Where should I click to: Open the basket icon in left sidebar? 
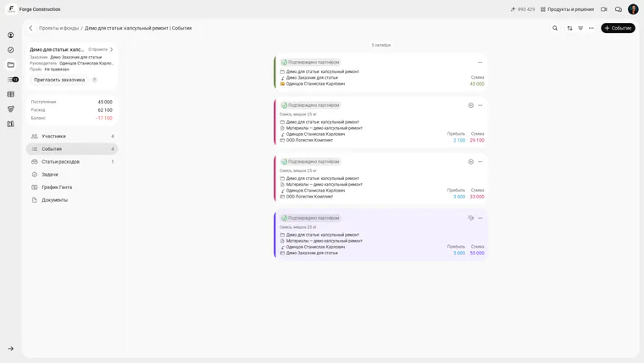tap(11, 109)
